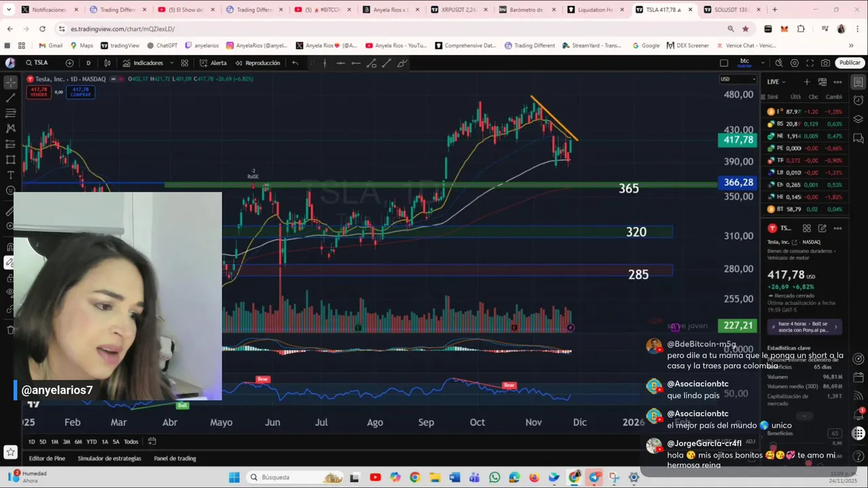
Task: Open watchlist three-dots menu
Action: click(x=837, y=82)
